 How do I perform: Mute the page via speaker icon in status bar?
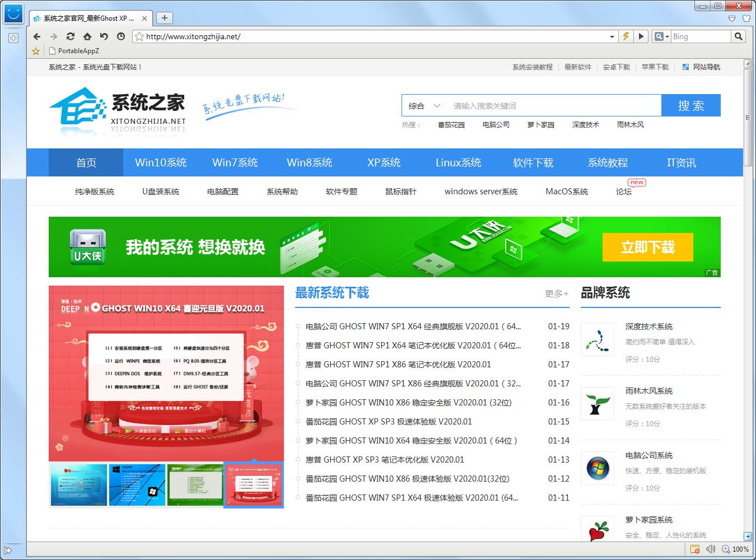click(x=711, y=549)
